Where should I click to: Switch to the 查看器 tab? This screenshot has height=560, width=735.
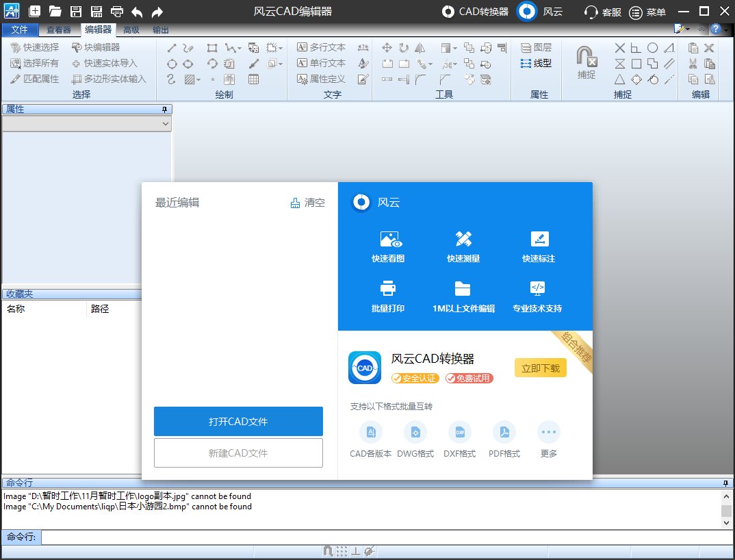(59, 29)
